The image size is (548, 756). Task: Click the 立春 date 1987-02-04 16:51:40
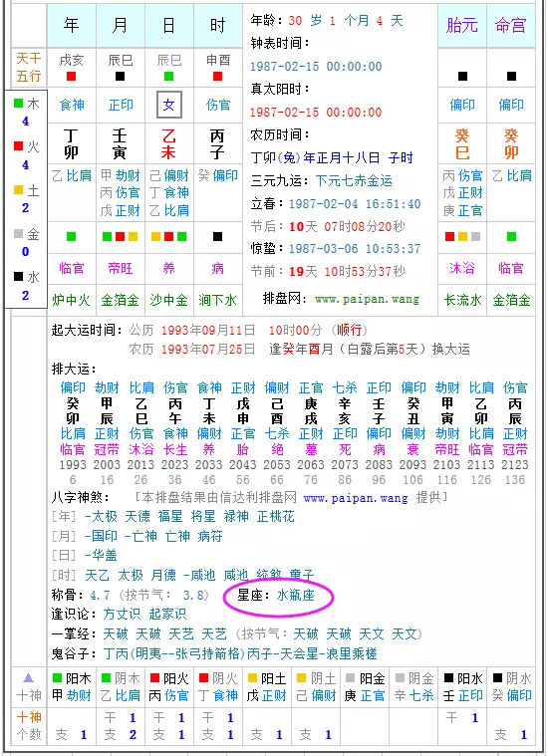point(355,204)
